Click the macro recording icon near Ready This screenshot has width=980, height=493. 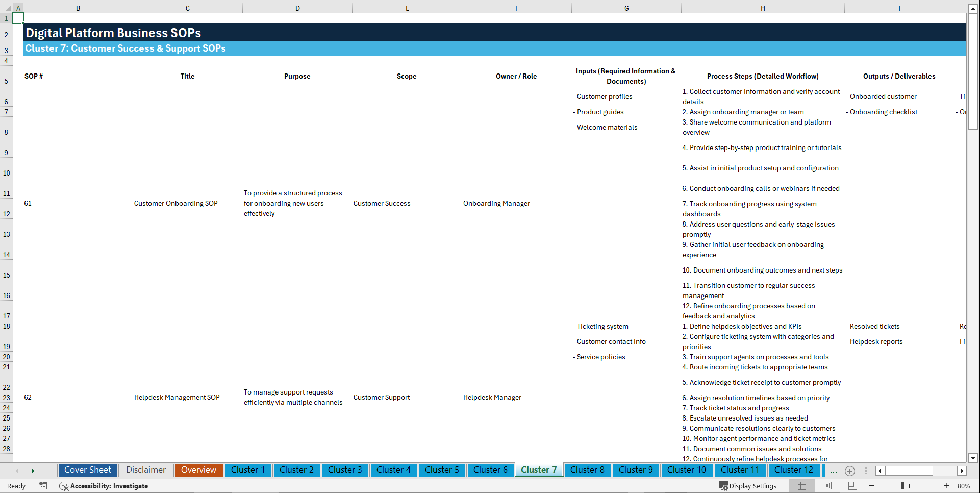pyautogui.click(x=43, y=486)
